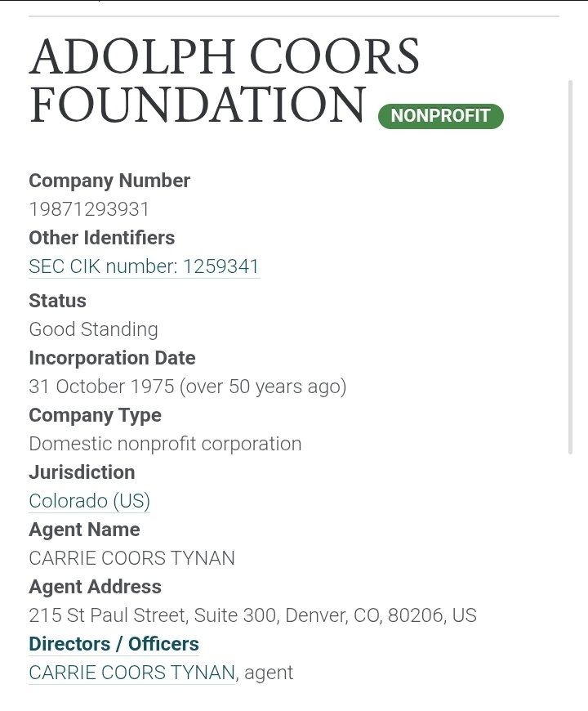Open the CARRIE COORS TYNAN officer link
588x711 pixels.
[x=131, y=673]
